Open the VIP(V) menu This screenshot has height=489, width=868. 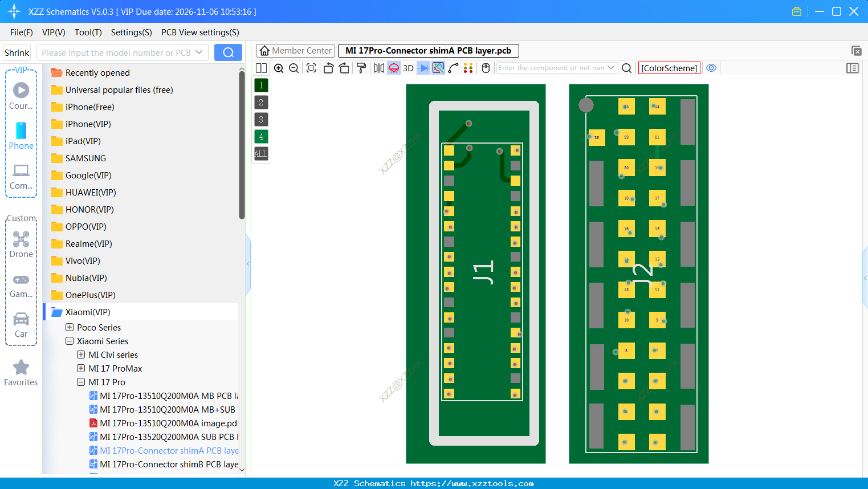tap(54, 32)
